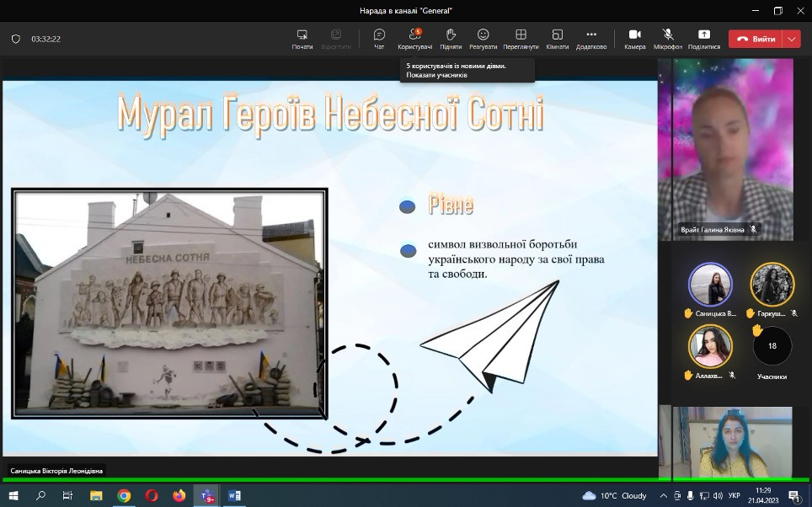
Task: Expand the Додатково more actions menu
Action: pyautogui.click(x=590, y=39)
